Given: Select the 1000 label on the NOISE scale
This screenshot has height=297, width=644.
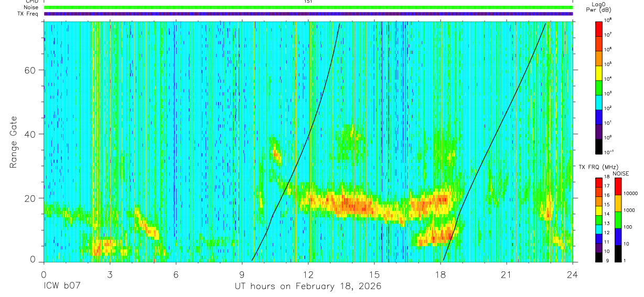Looking at the screenshot, I should click(630, 210).
